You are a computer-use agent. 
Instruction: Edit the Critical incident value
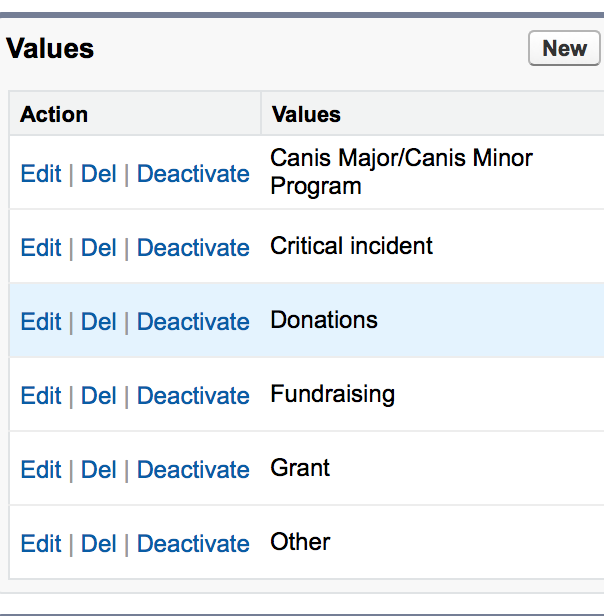tap(41, 248)
